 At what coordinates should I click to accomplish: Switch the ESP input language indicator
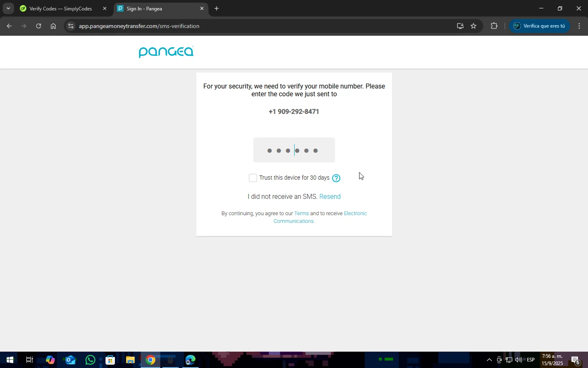pos(531,360)
